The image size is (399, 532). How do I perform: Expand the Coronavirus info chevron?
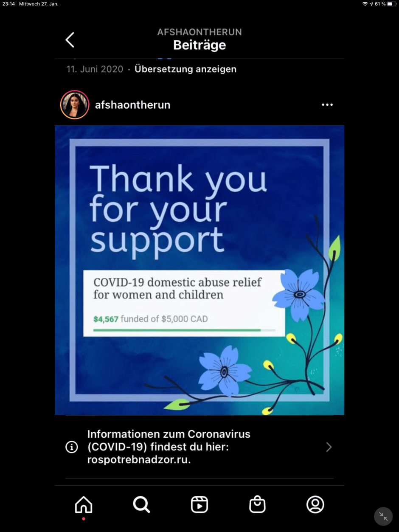click(x=329, y=447)
